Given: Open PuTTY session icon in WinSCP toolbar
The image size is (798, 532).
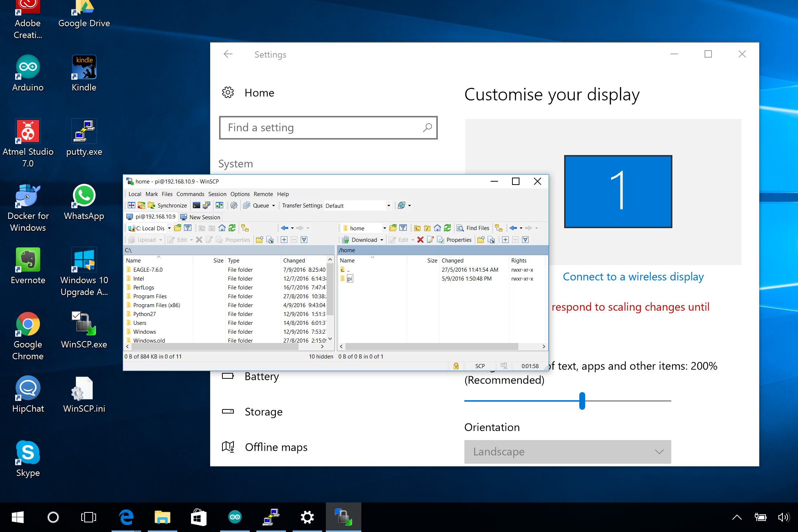Looking at the screenshot, I should [x=207, y=206].
